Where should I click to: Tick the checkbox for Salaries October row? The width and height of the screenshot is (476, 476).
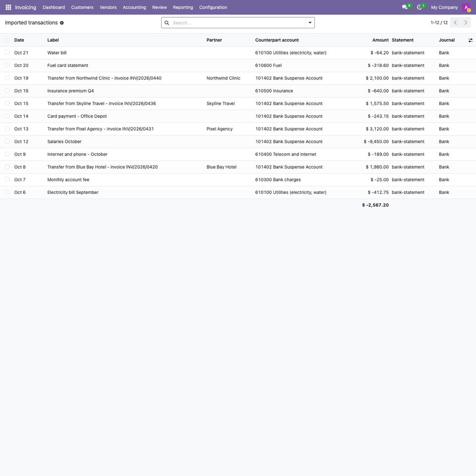[7, 141]
